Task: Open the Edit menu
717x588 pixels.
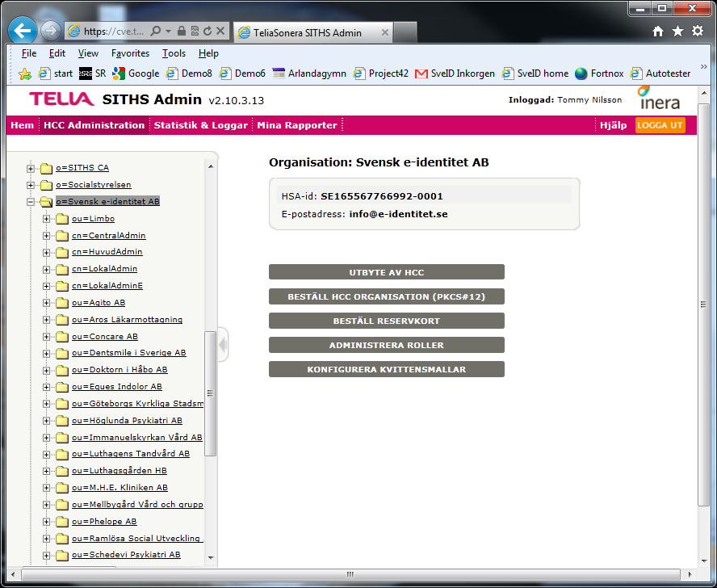Action: coord(57,53)
